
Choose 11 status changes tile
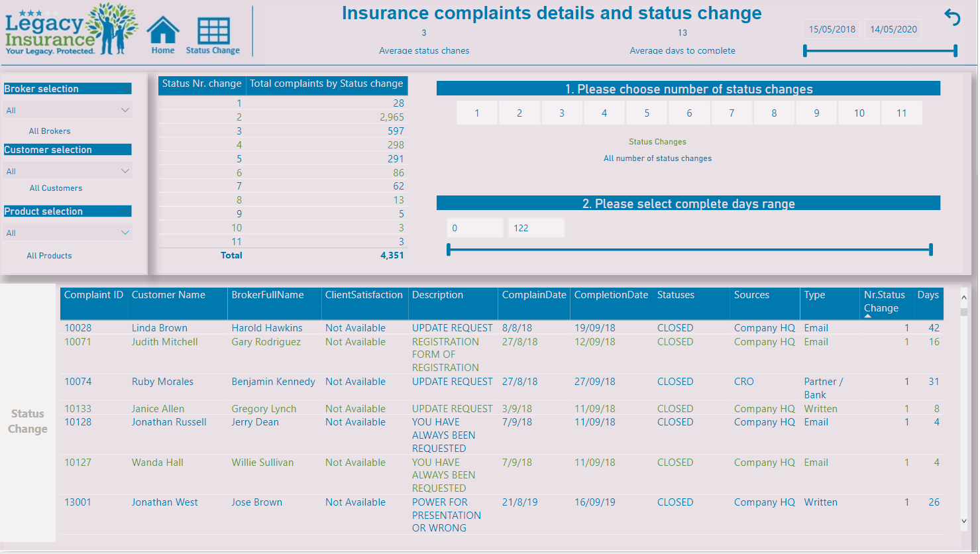tap(902, 113)
